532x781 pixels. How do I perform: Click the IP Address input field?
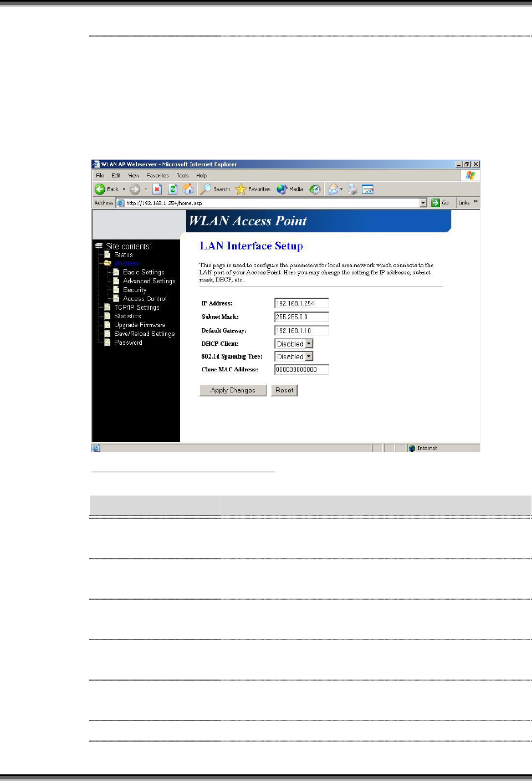[302, 303]
